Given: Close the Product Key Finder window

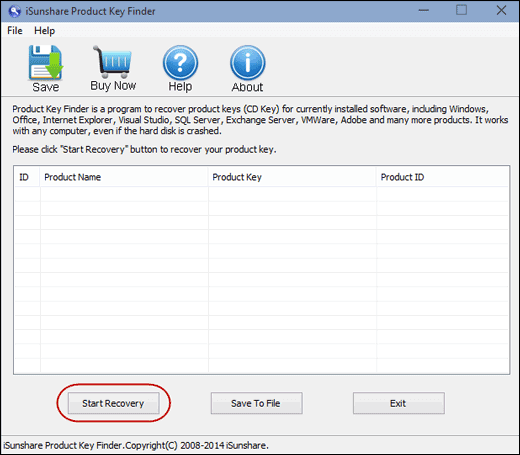Looking at the screenshot, I should click(501, 10).
